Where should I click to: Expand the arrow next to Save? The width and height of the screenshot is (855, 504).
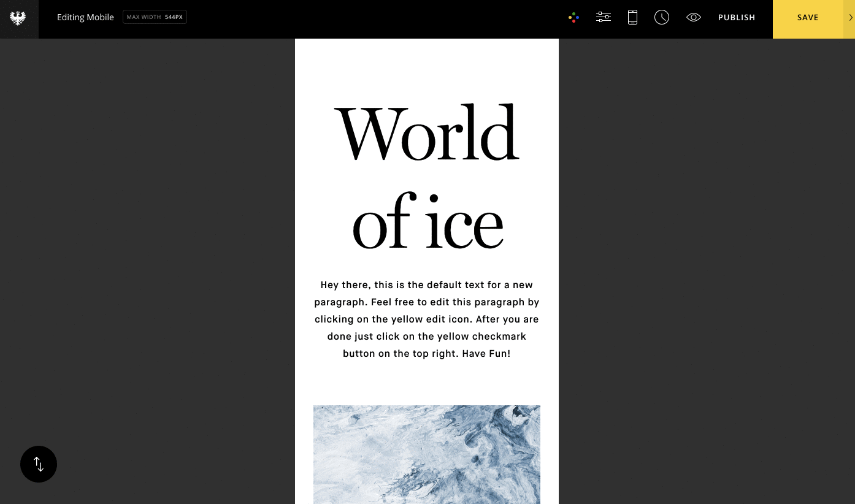pos(849,18)
